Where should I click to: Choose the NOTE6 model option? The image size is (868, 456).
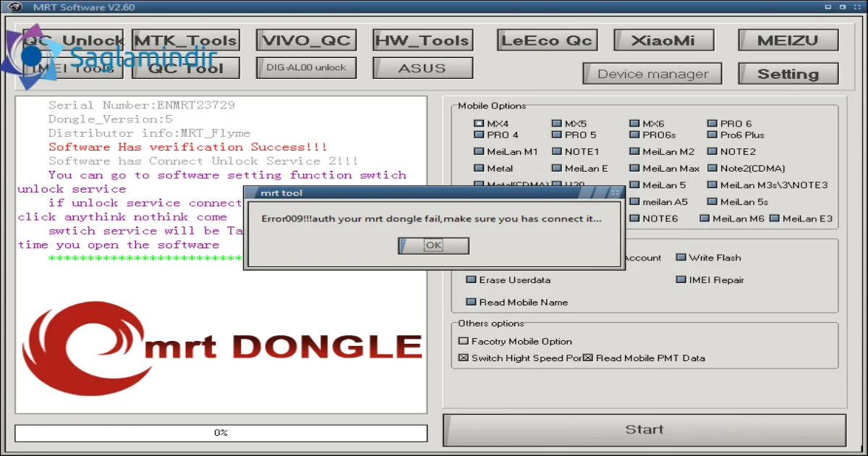click(655, 218)
